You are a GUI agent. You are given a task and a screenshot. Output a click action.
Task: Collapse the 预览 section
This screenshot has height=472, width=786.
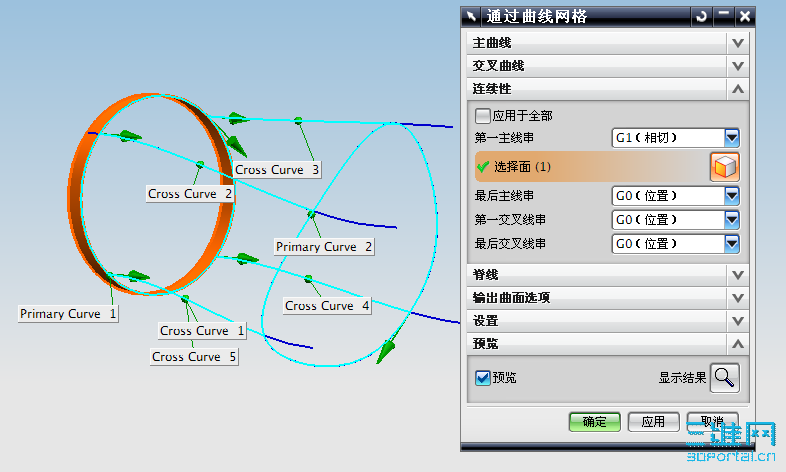(x=608, y=344)
